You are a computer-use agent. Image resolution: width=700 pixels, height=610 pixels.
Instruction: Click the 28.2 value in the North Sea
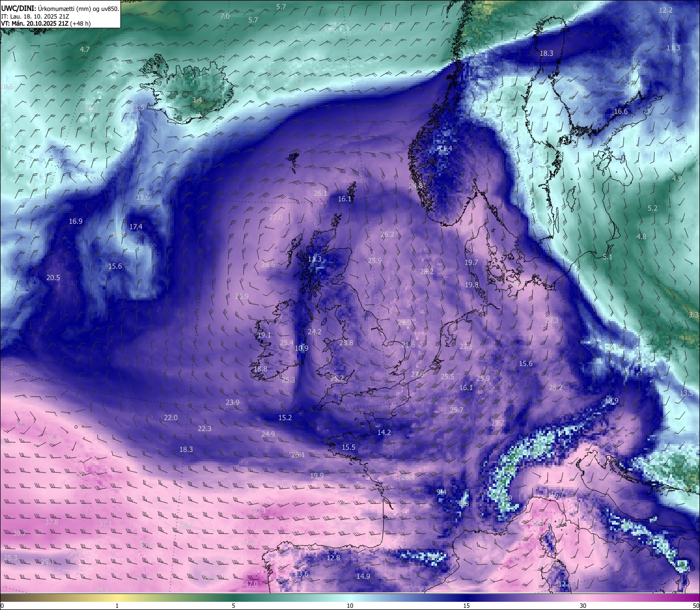click(427, 271)
